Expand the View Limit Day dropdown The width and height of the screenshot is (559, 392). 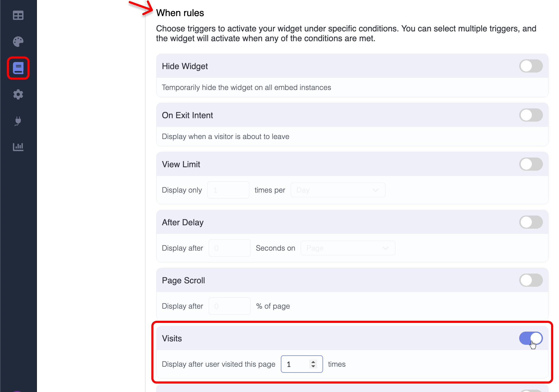338,190
